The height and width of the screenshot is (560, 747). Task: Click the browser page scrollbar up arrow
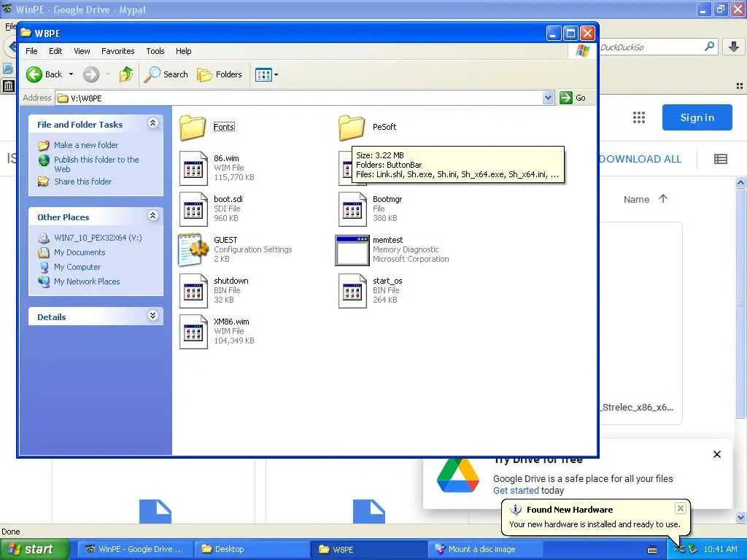(740, 182)
